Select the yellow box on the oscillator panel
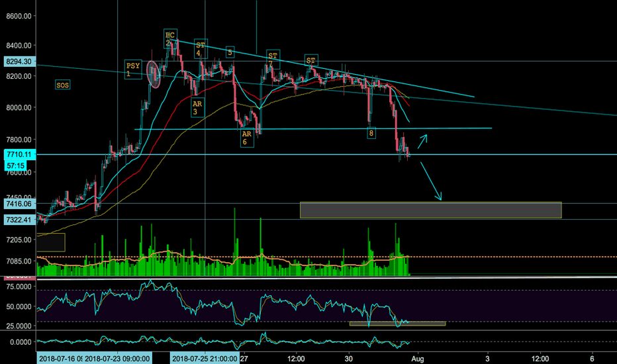 (x=397, y=324)
